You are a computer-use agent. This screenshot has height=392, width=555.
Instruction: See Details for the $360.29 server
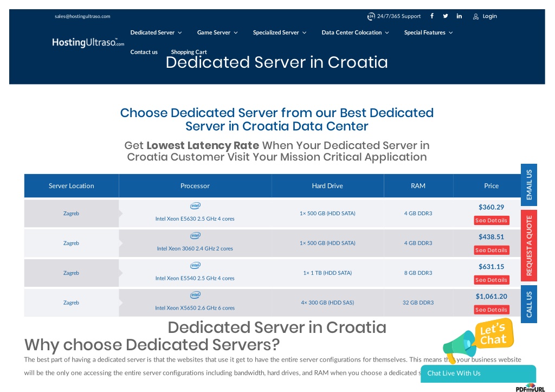click(492, 220)
